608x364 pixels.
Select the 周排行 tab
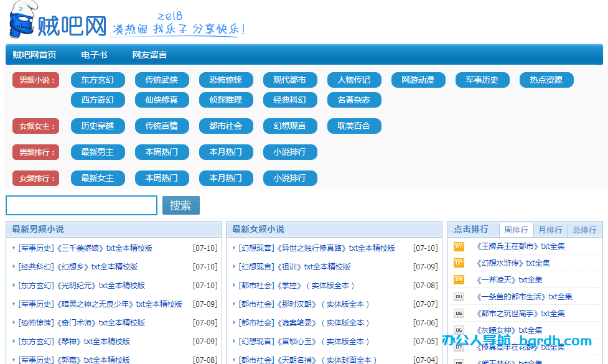click(x=516, y=230)
